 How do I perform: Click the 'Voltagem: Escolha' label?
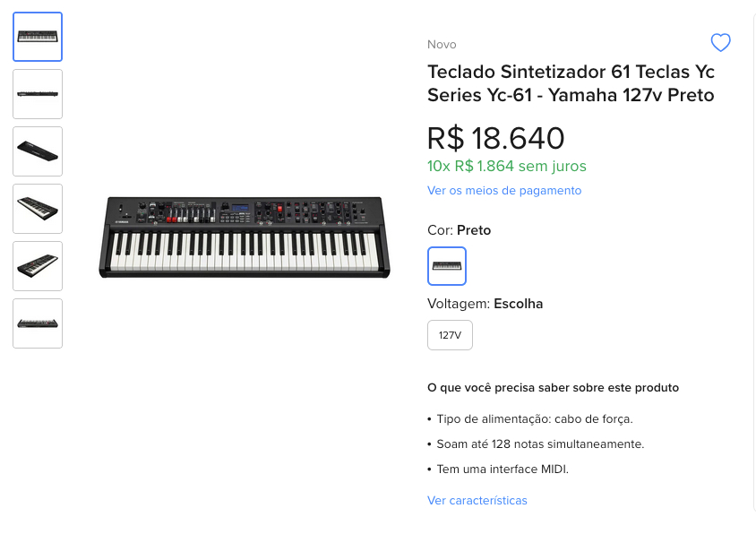tap(485, 304)
